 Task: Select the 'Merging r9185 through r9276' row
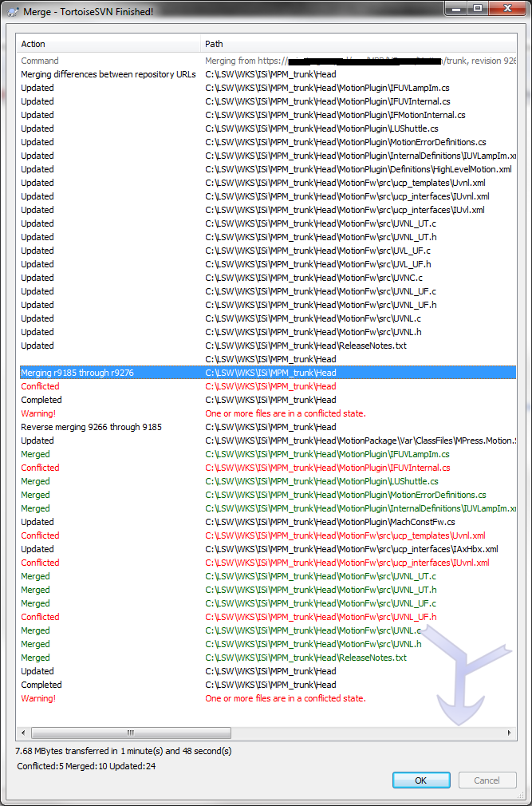(x=266, y=373)
